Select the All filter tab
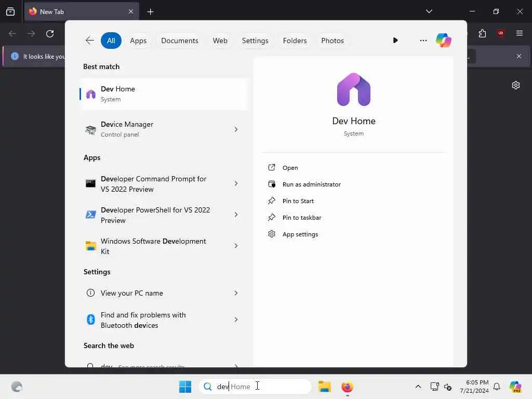This screenshot has width=532, height=399. [111, 41]
